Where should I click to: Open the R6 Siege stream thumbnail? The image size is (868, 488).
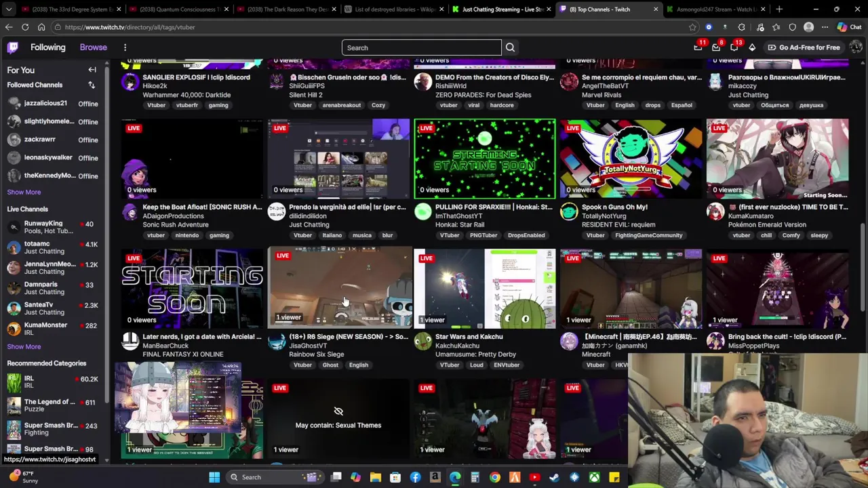(x=340, y=287)
